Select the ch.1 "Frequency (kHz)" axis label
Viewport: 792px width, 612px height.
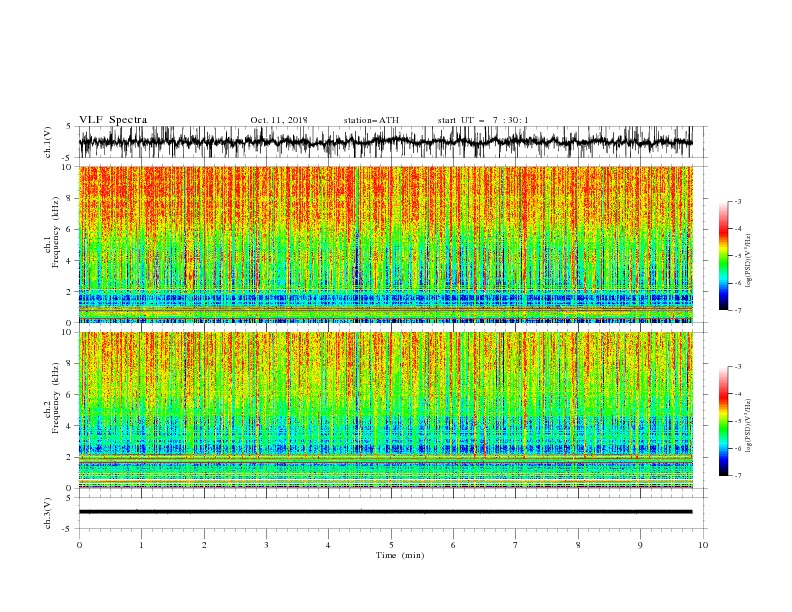(x=56, y=230)
